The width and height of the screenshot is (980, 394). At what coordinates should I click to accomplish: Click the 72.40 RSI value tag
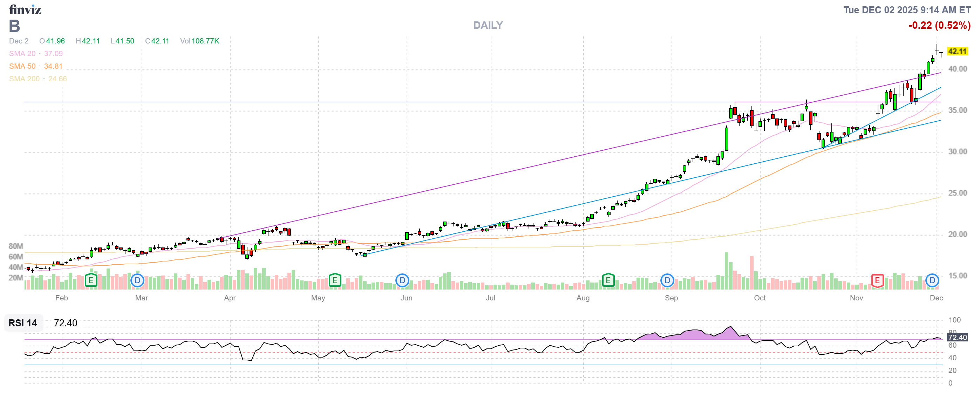point(958,337)
